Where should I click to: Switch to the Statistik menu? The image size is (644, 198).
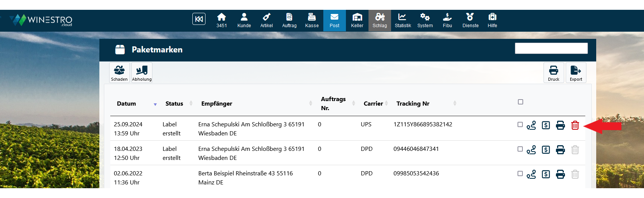(x=402, y=20)
